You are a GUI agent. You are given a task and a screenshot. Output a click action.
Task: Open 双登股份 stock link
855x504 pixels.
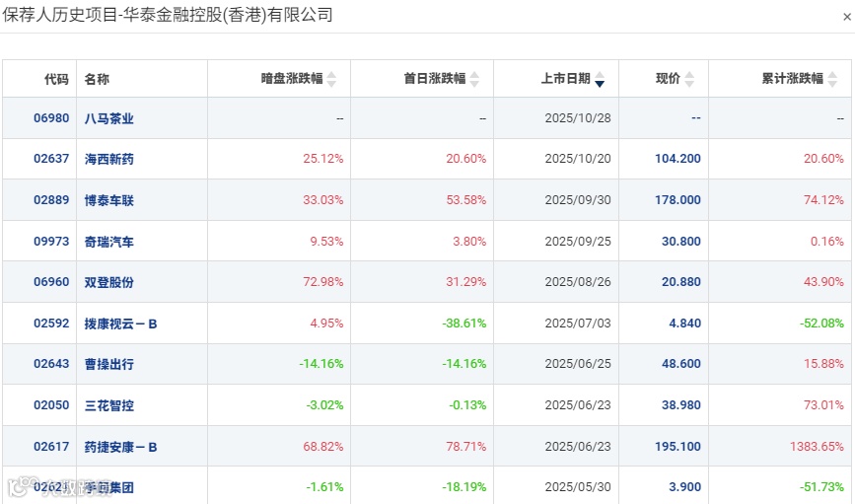pos(109,282)
